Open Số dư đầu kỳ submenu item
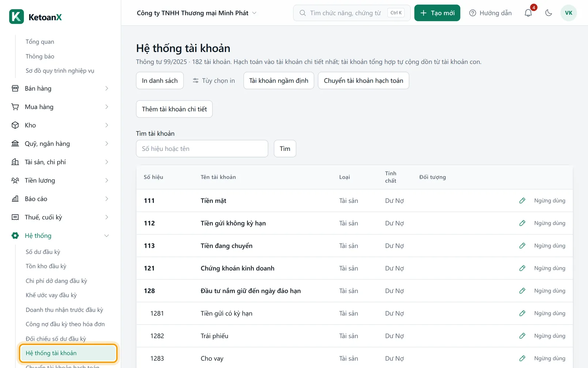The height and width of the screenshot is (368, 588). point(43,252)
